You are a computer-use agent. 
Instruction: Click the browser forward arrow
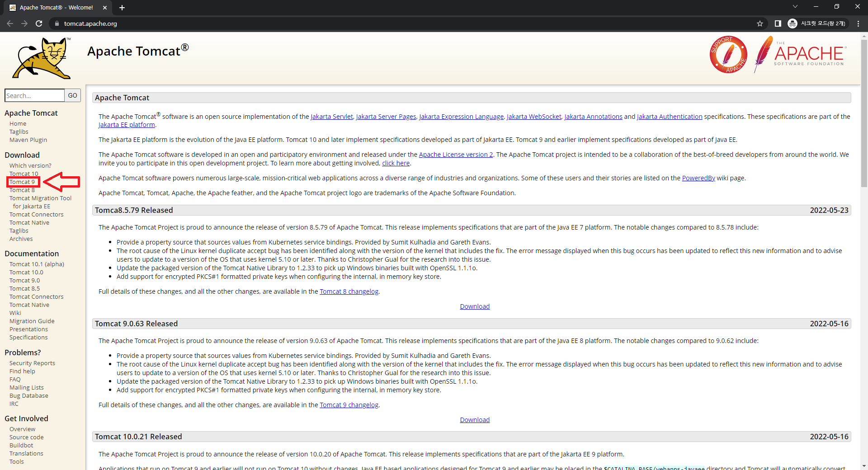coord(24,23)
